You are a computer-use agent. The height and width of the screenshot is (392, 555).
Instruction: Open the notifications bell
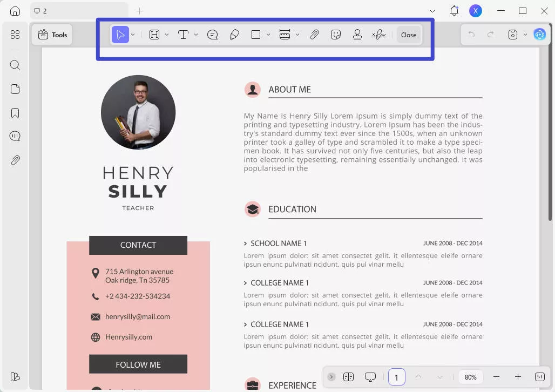click(x=454, y=11)
